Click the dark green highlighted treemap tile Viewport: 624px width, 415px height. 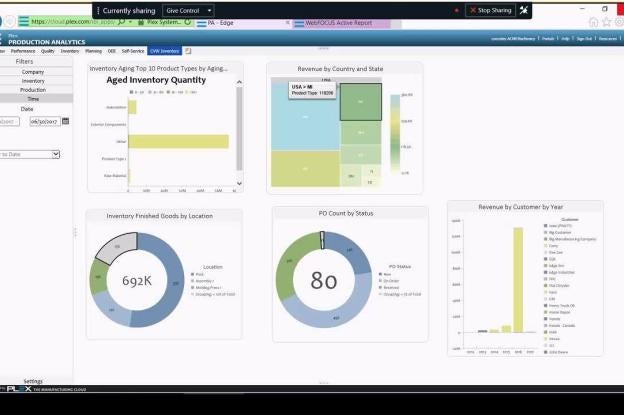(x=361, y=102)
